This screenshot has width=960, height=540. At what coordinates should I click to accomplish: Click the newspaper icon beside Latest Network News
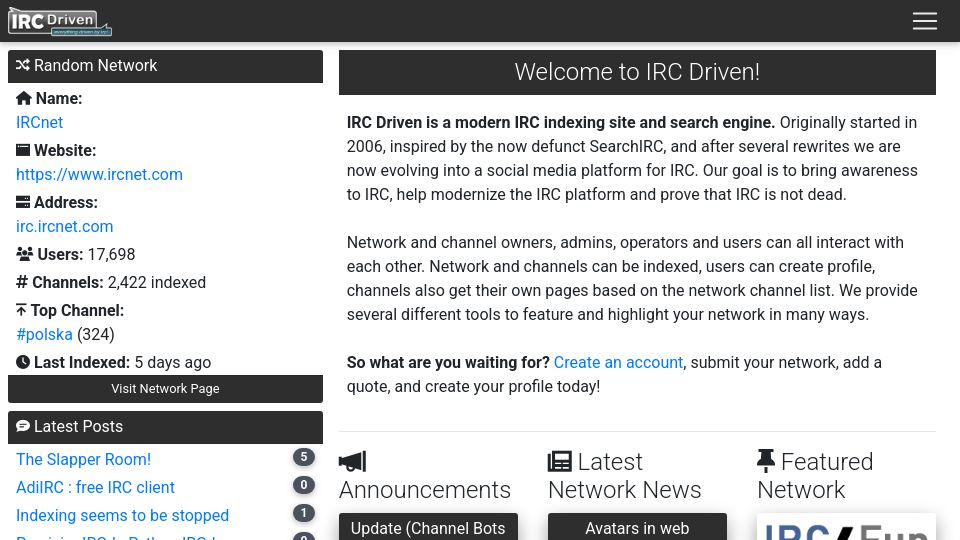coord(560,462)
